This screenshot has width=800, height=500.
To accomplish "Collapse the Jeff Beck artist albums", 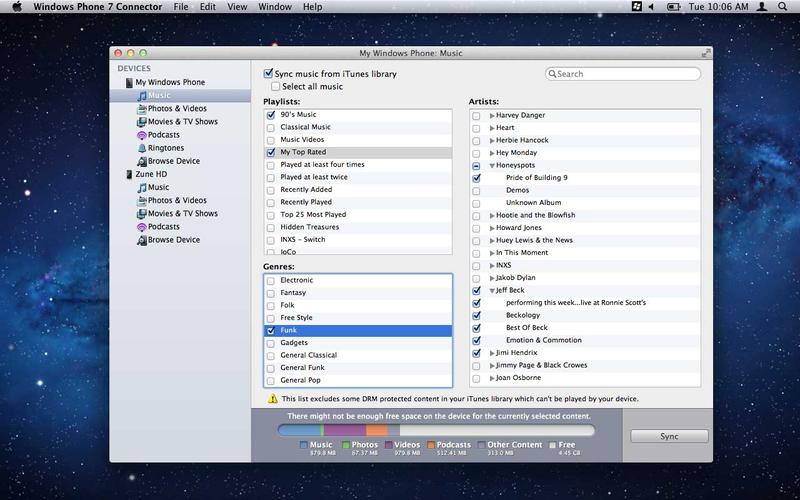I will [492, 290].
